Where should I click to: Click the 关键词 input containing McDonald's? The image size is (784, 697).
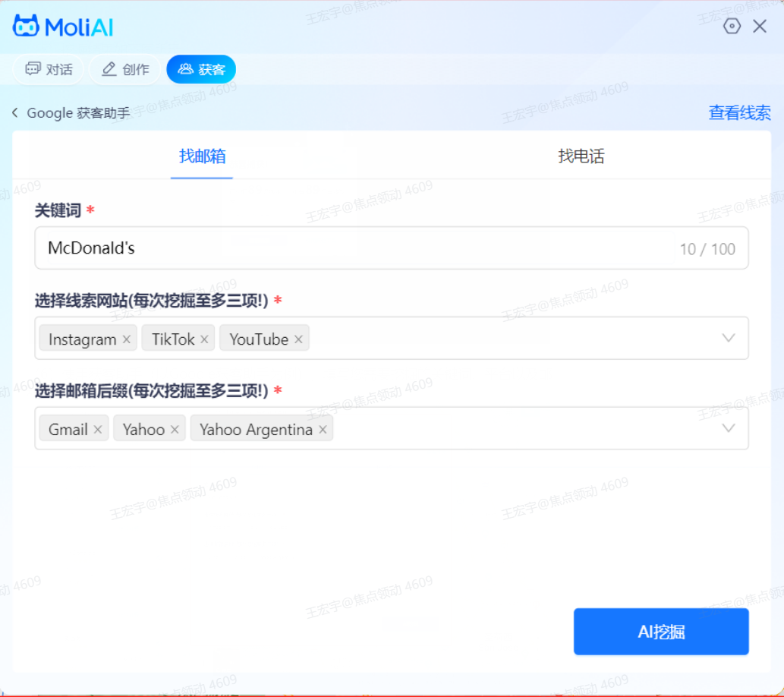(x=357, y=248)
